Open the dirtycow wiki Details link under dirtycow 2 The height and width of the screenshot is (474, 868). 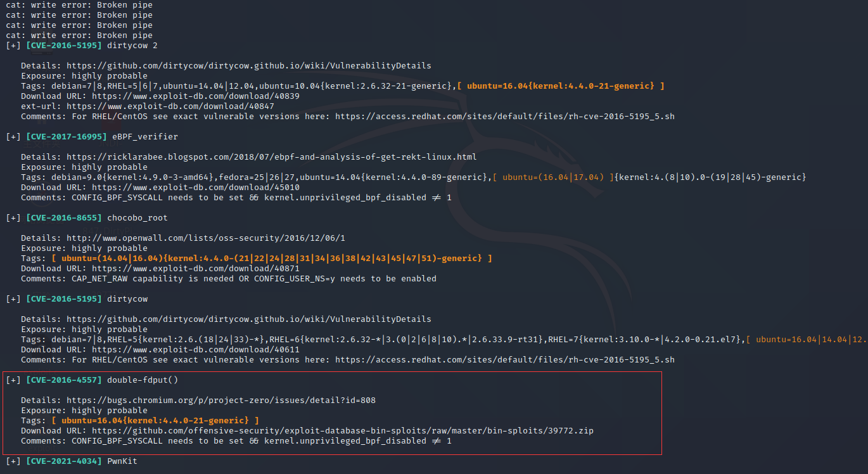pyautogui.click(x=249, y=66)
